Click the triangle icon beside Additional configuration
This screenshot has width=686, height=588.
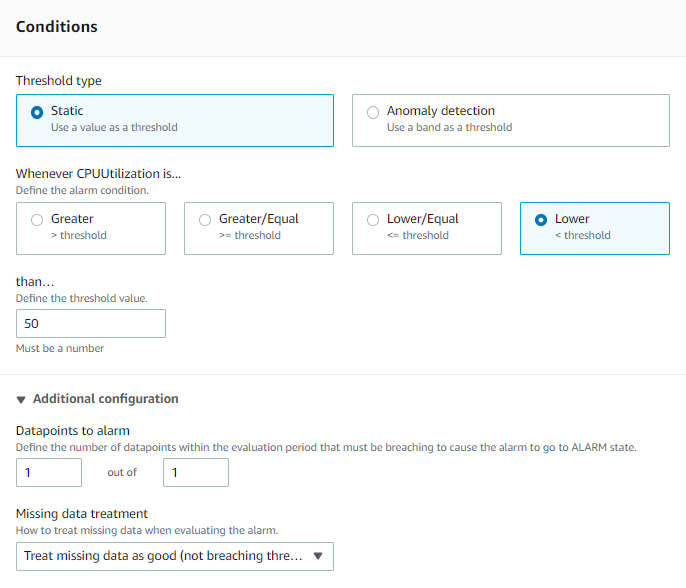click(22, 399)
